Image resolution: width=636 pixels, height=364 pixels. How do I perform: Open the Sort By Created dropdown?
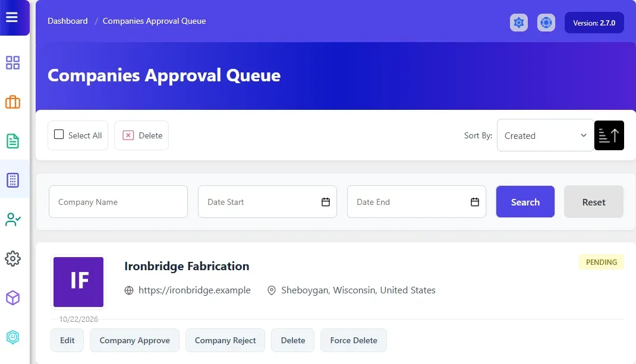[545, 135]
